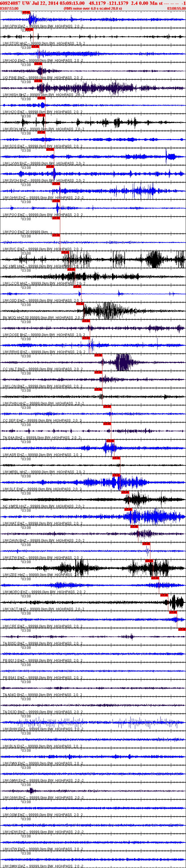Select the UW SVOH EHZ station label
This screenshot has height=868, width=186.
pyautogui.click(x=43, y=181)
